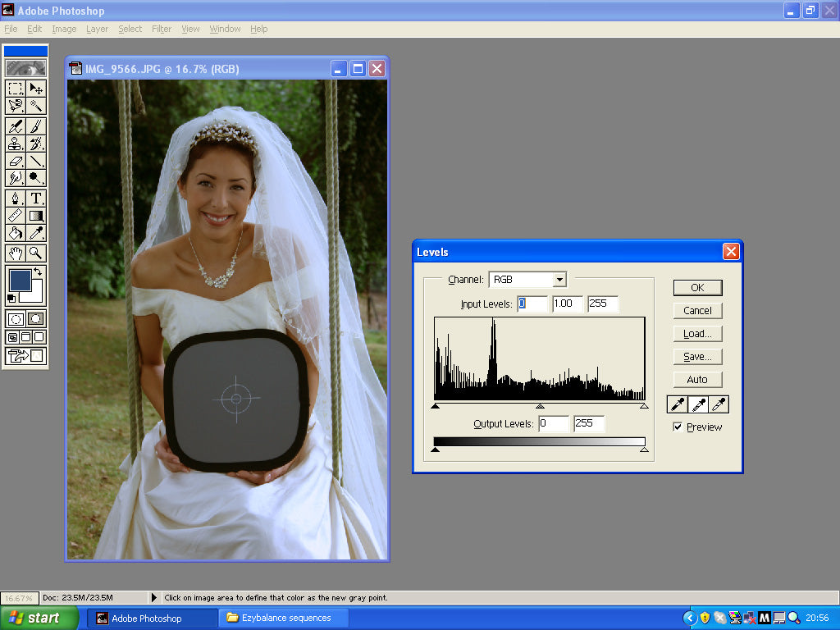
Task: Click the Jump To application icon
Action: point(25,356)
